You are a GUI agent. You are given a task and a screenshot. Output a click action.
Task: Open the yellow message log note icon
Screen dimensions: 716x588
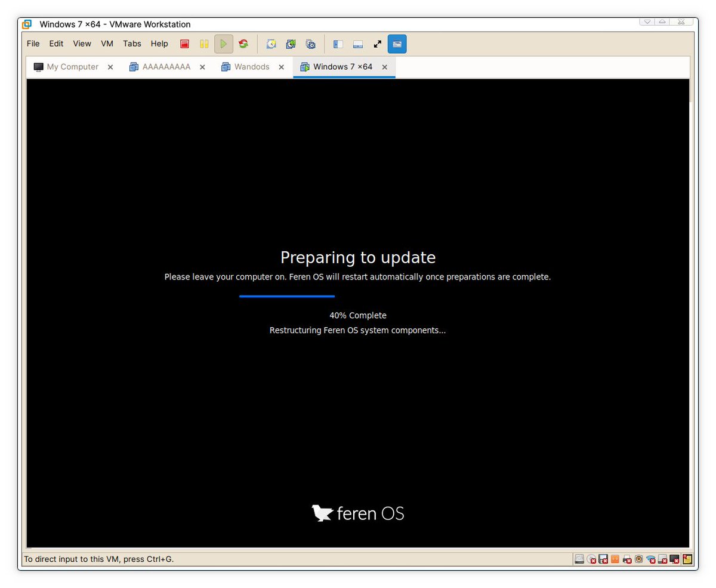[687, 559]
